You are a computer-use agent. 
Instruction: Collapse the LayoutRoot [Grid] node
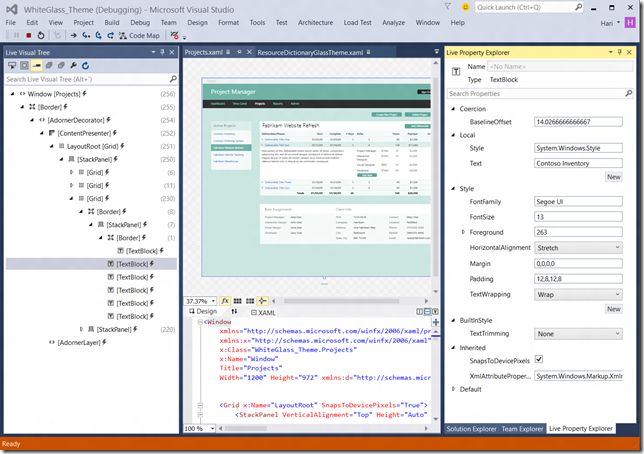[x=52, y=146]
